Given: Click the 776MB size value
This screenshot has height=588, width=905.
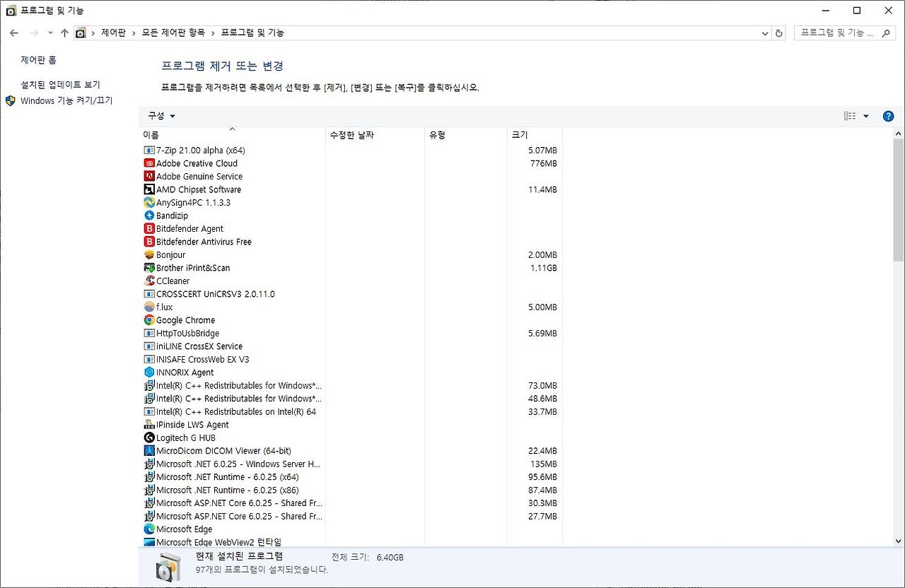Looking at the screenshot, I should tap(542, 163).
